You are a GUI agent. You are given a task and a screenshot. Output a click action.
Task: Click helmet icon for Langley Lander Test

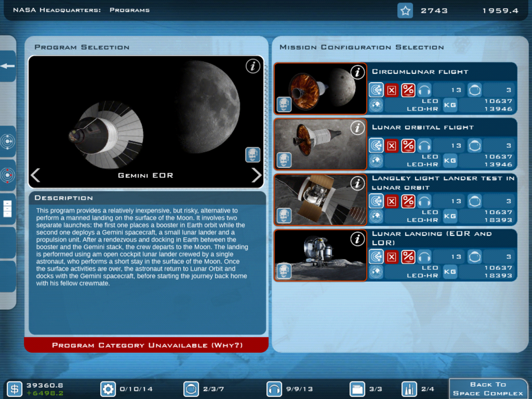(475, 201)
